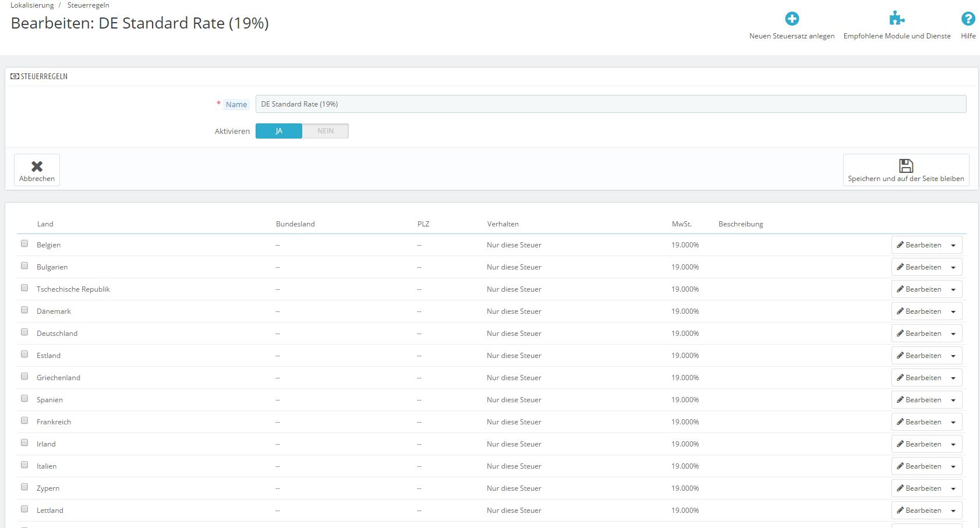
Task: Set Aktivieren toggle to NEIN
Action: click(326, 131)
